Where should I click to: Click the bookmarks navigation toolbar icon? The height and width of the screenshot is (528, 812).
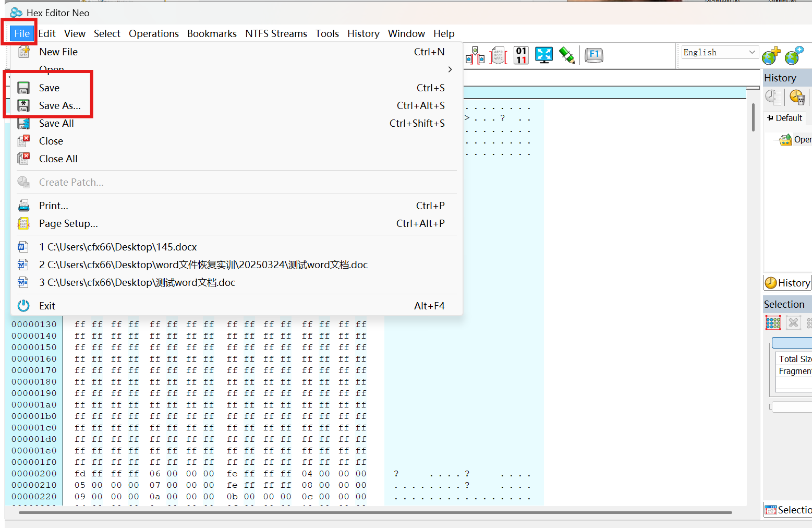point(475,55)
